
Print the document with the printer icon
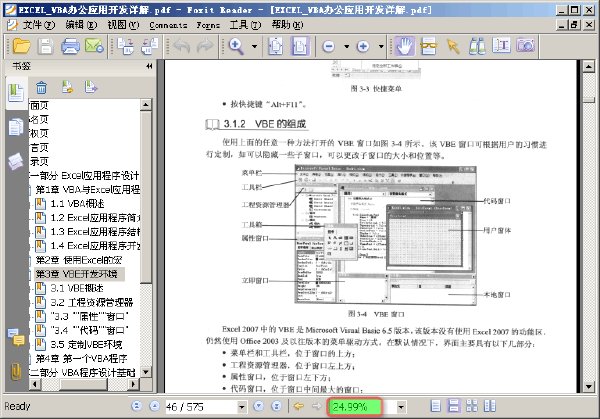click(x=70, y=46)
